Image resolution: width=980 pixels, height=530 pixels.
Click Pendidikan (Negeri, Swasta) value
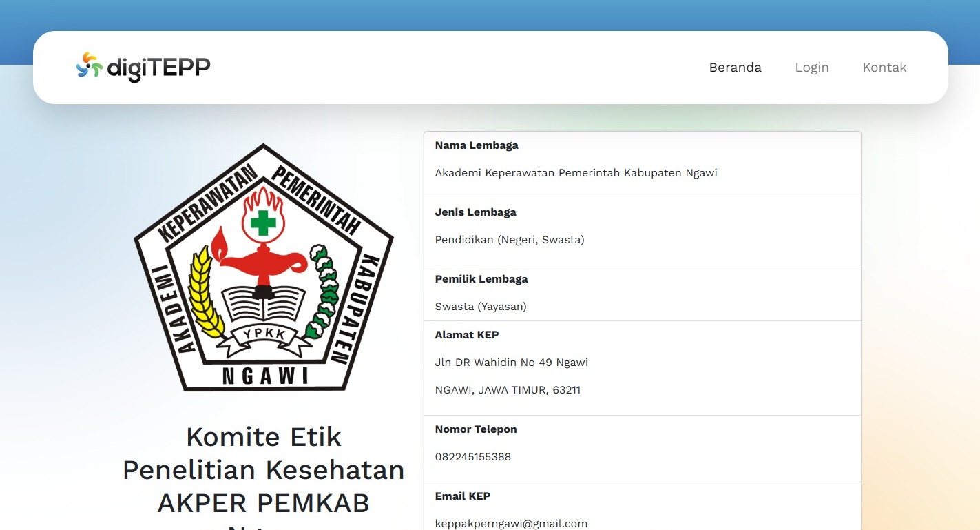pos(510,240)
